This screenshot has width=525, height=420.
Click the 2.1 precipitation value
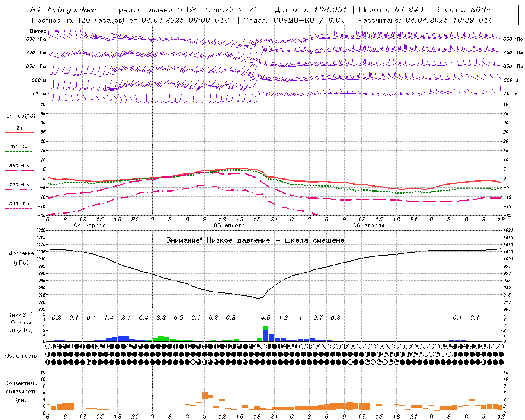[126, 317]
